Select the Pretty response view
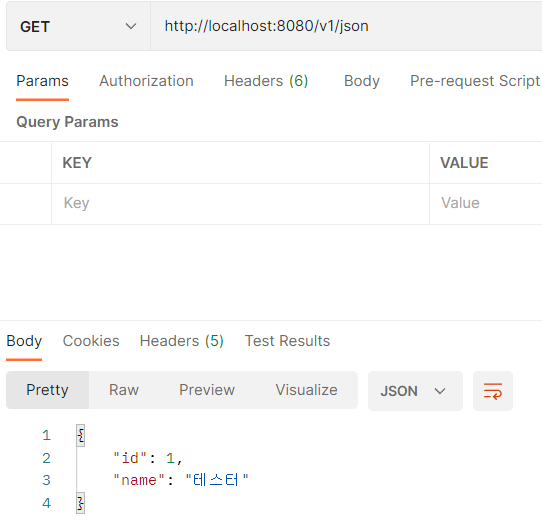The height and width of the screenshot is (532, 542). pos(47,390)
